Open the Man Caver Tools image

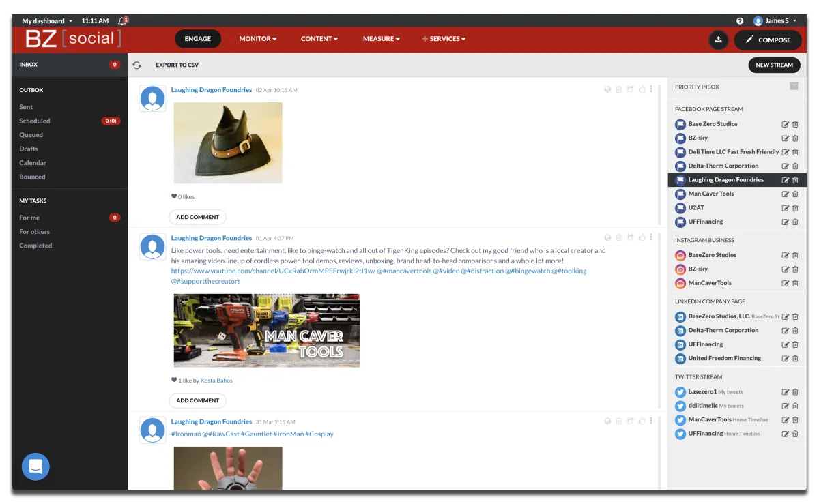pos(267,331)
